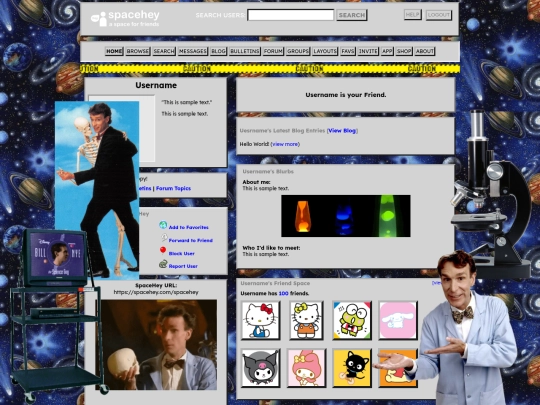Click the Report User link
Viewport: 540px width, 405px height.
[x=183, y=266]
